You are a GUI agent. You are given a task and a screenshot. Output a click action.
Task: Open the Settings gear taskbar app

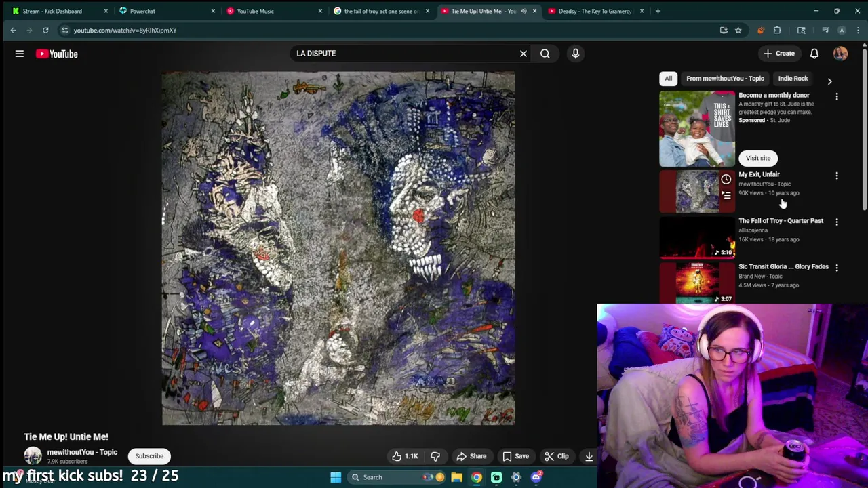pyautogui.click(x=516, y=477)
